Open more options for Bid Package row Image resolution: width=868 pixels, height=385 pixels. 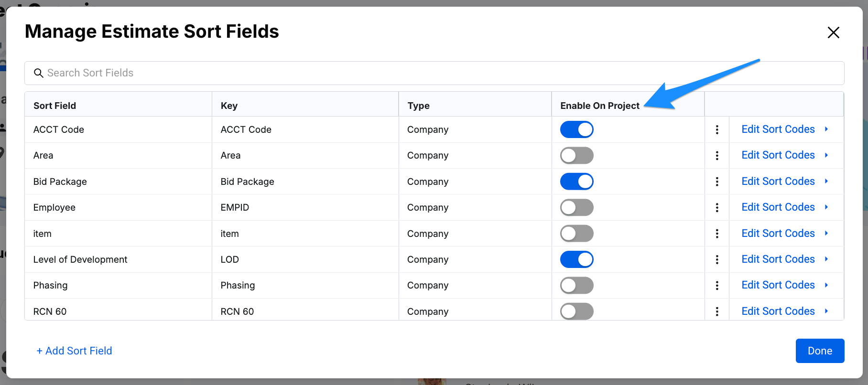click(717, 182)
